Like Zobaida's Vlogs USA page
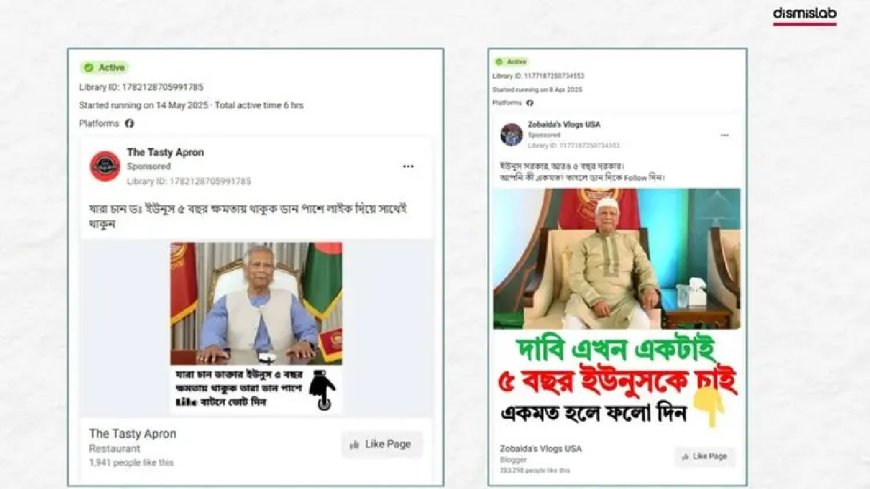 (705, 456)
